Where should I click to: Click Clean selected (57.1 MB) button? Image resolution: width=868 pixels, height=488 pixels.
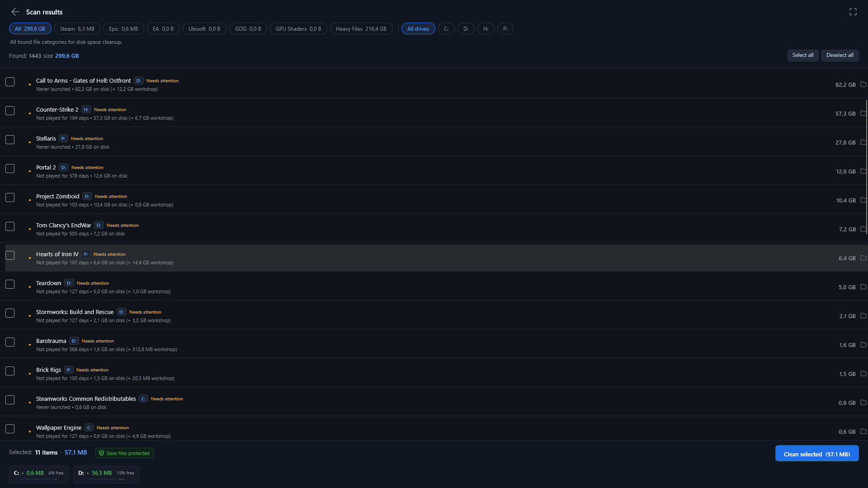817,454
